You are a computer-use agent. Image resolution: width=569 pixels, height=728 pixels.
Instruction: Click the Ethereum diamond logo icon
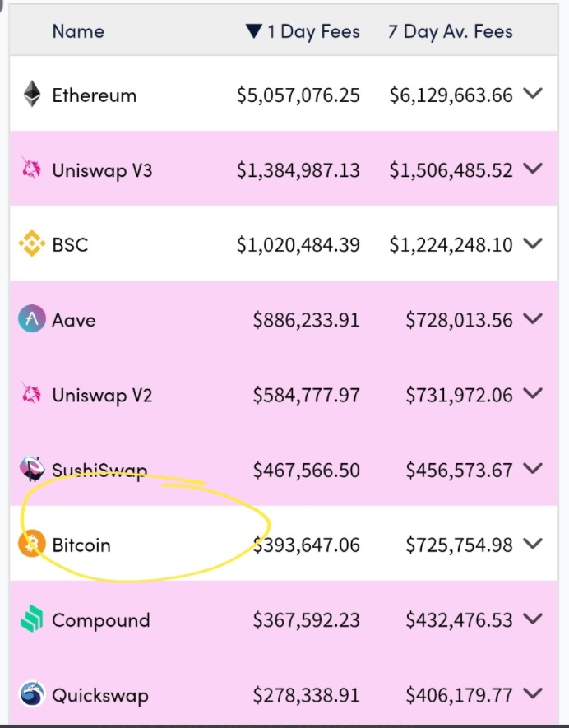31,95
